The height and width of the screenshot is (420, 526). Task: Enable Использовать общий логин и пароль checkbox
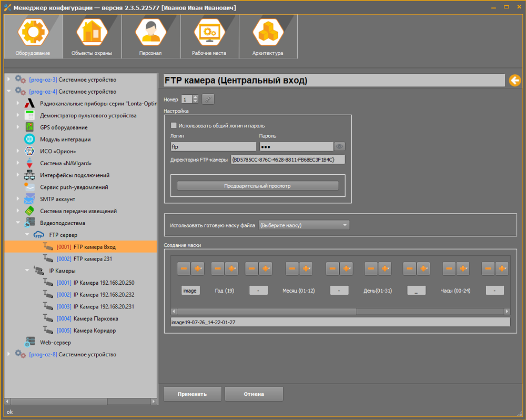pos(174,126)
